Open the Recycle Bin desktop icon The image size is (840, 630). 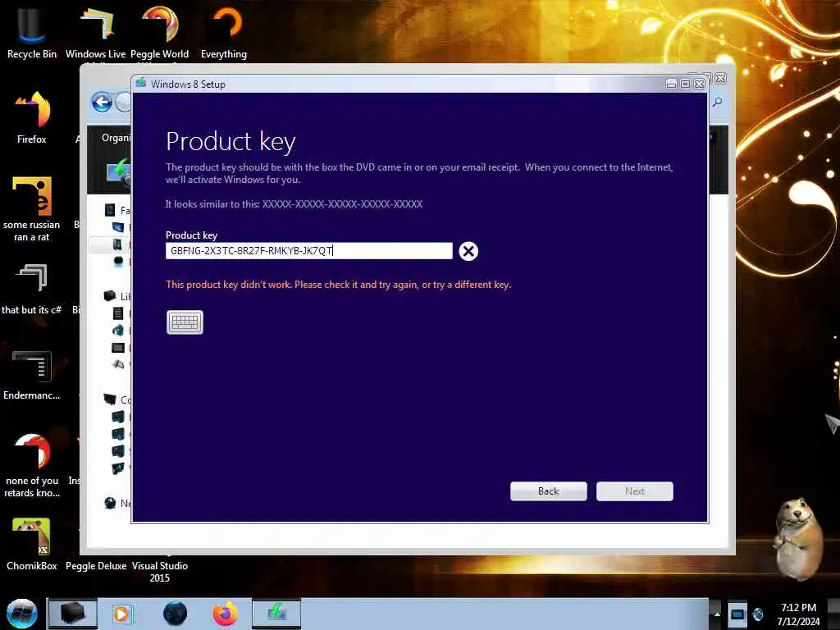coord(32,32)
